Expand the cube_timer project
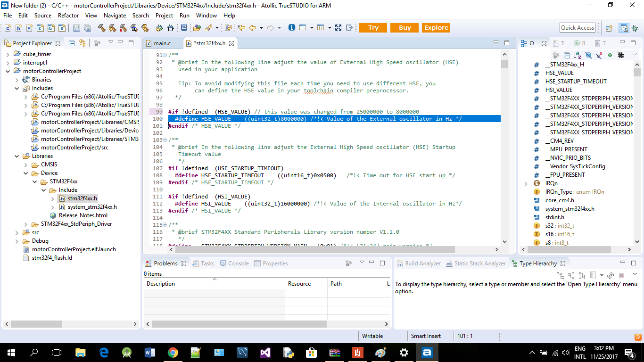 coord(8,54)
